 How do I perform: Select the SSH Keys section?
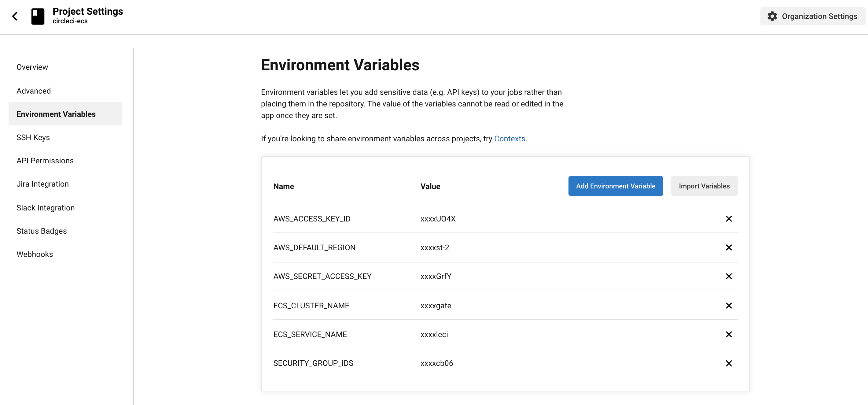coord(33,137)
